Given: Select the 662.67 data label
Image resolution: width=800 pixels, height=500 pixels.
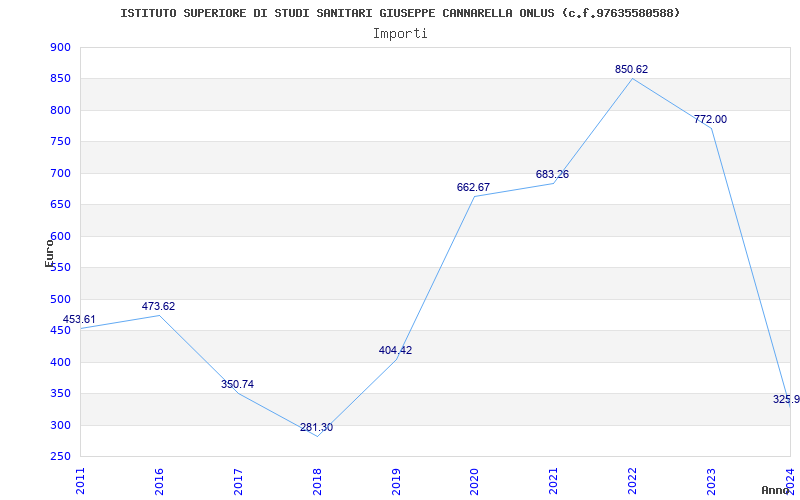Looking at the screenshot, I should tap(473, 187).
